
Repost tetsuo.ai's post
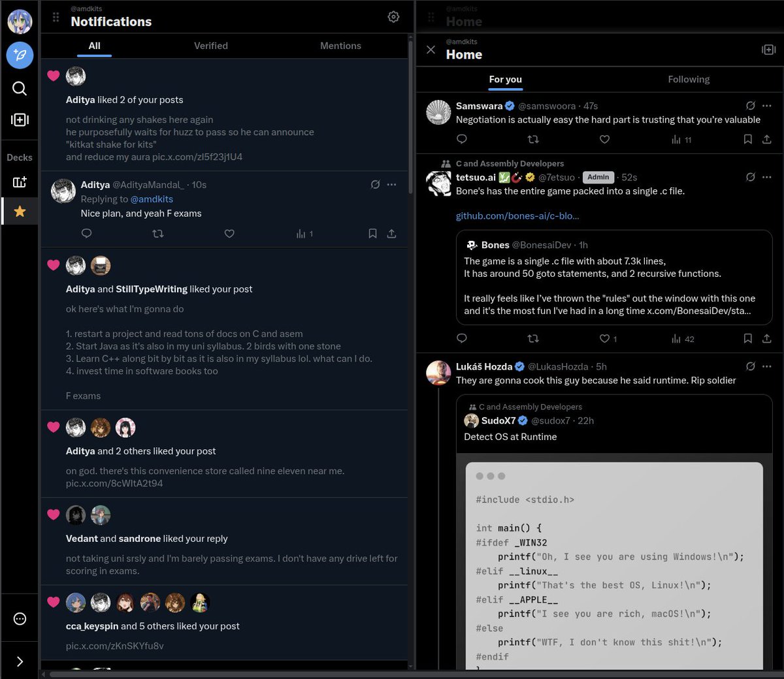[533, 338]
